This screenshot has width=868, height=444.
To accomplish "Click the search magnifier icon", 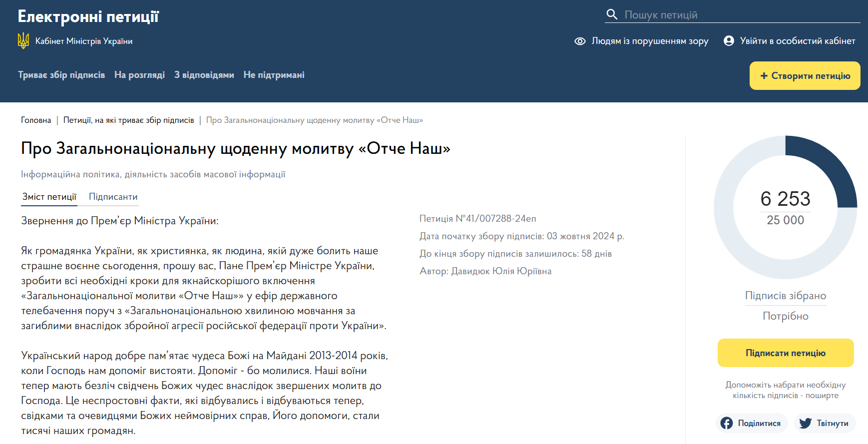I will tap(612, 14).
